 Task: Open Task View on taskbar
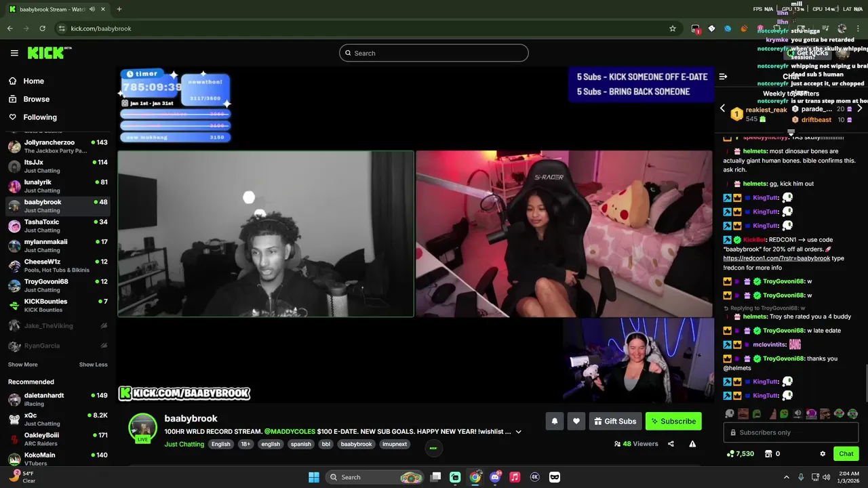(x=436, y=477)
